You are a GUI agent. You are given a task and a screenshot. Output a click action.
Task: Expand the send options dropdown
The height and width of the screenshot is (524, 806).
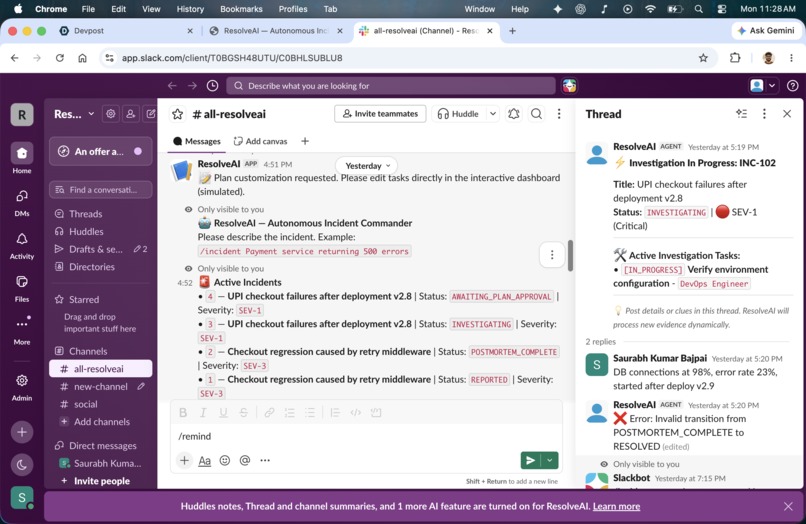[x=550, y=460]
